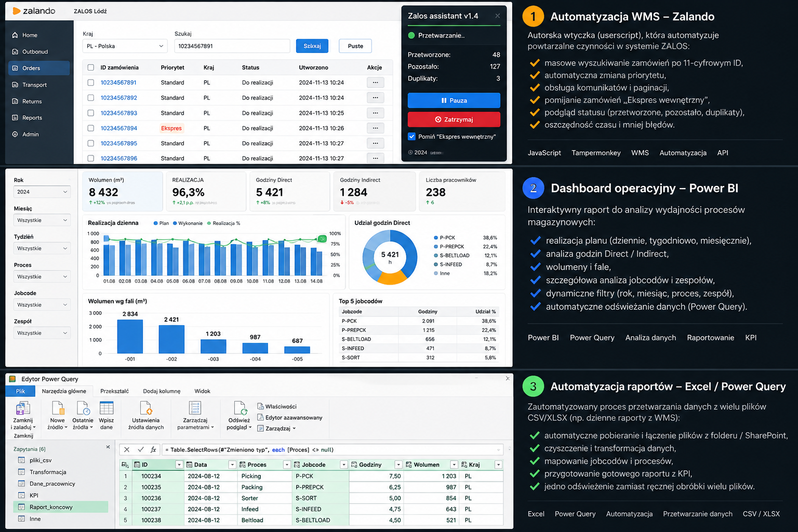Click the red Zatrzymaj button
798x532 pixels.
pos(454,119)
